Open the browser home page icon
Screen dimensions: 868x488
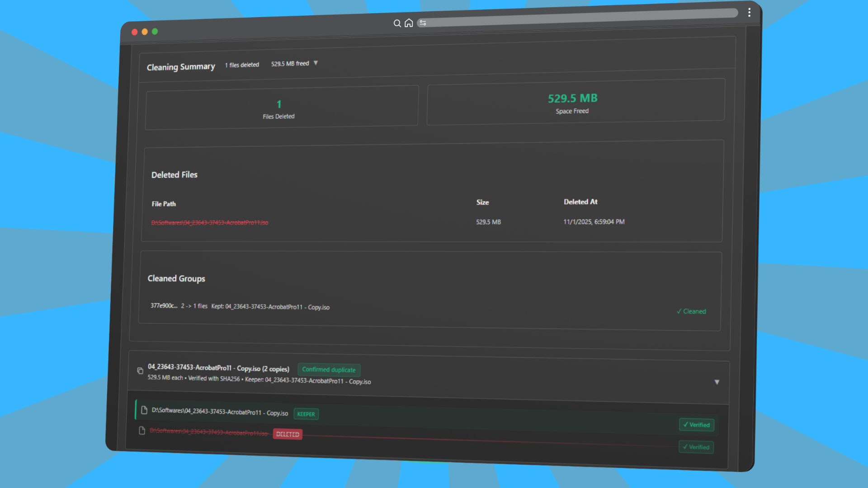[409, 23]
